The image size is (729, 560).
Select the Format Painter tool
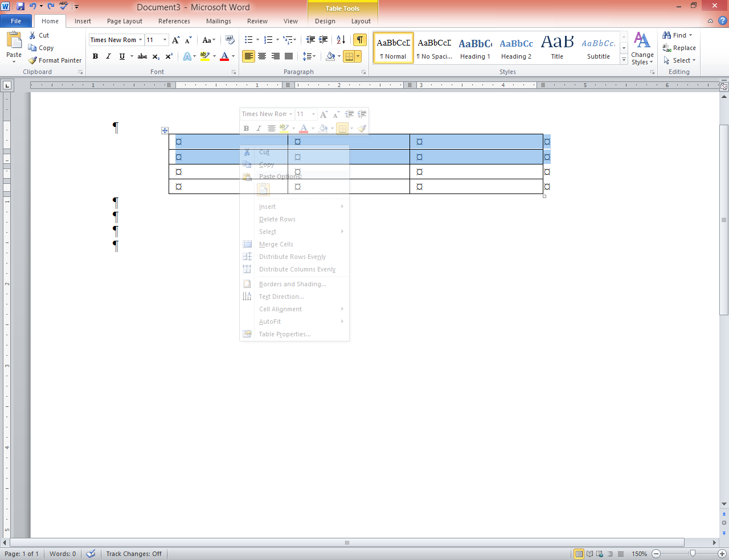[x=55, y=60]
